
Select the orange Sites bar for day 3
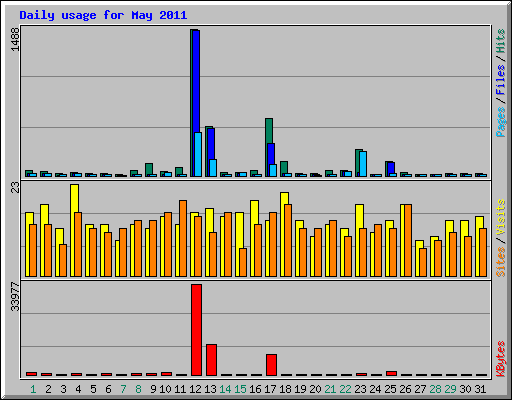point(63,260)
